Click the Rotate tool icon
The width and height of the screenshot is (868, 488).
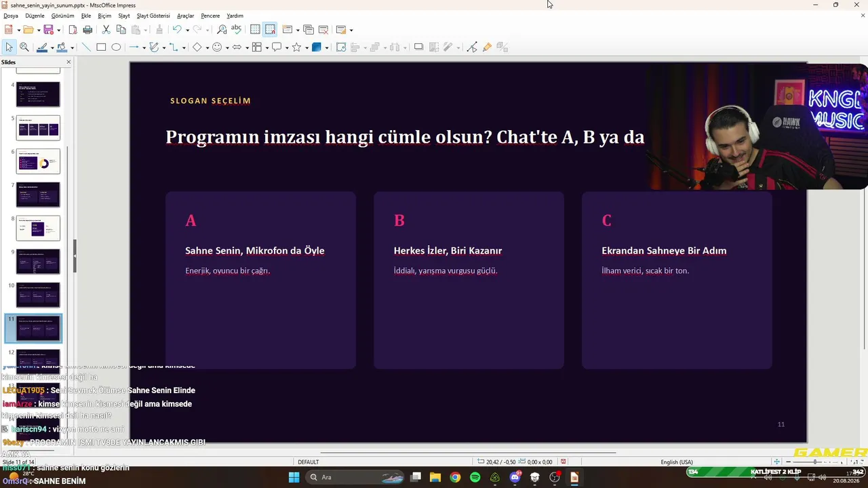click(x=341, y=47)
